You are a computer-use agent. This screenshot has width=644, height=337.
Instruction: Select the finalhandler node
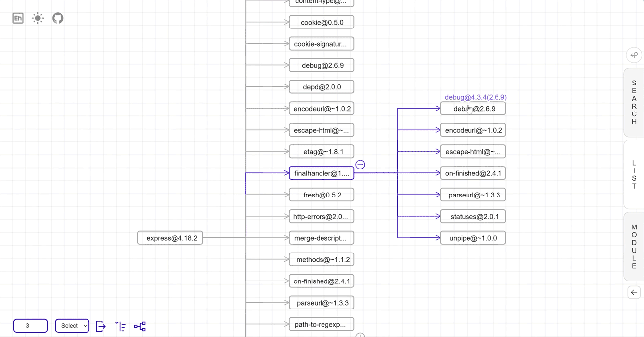(322, 173)
